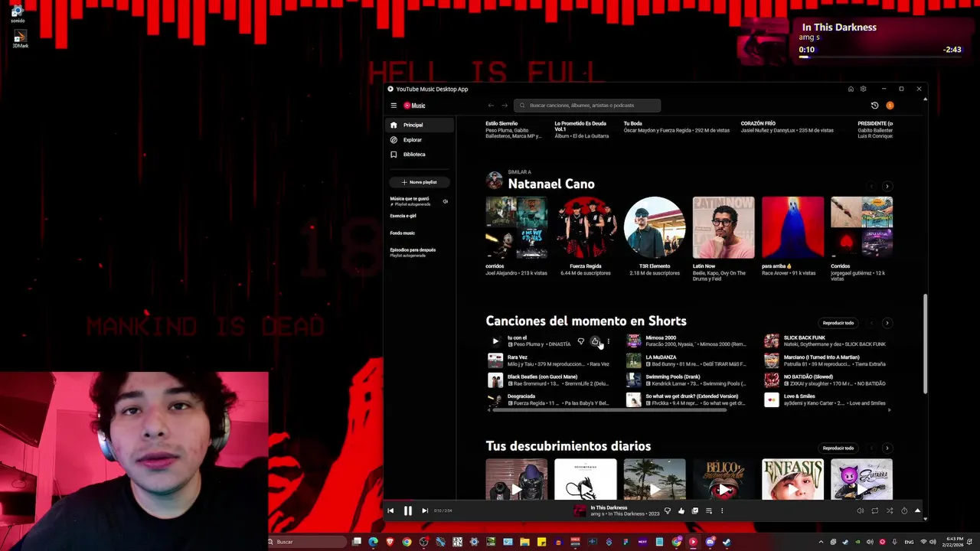The width and height of the screenshot is (980, 551).
Task: Select LA MuDANZA song row
Action: click(686, 360)
